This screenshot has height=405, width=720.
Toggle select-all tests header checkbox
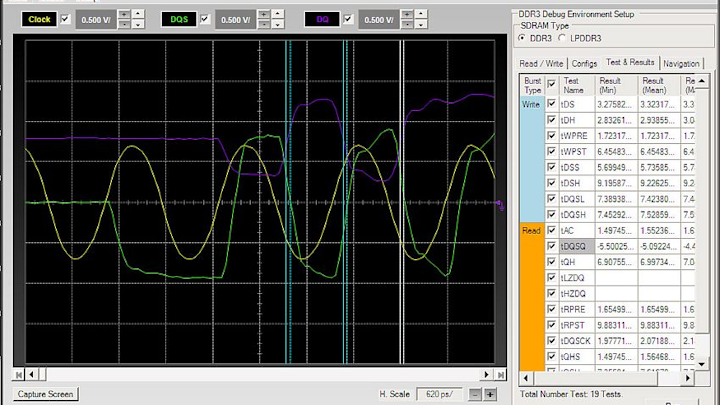click(x=551, y=84)
